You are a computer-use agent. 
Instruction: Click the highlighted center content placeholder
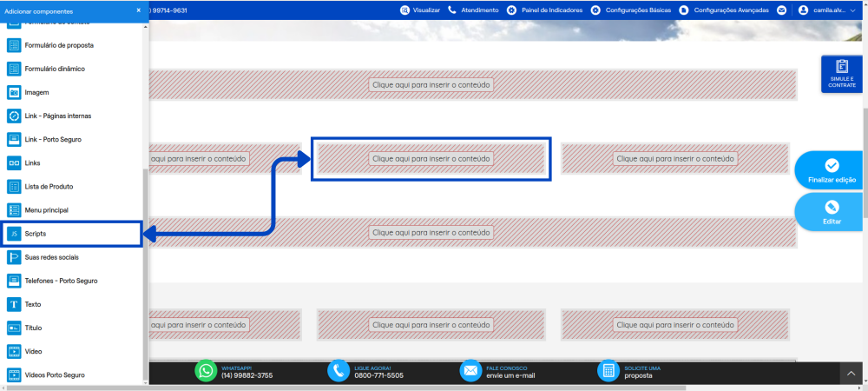tap(431, 159)
